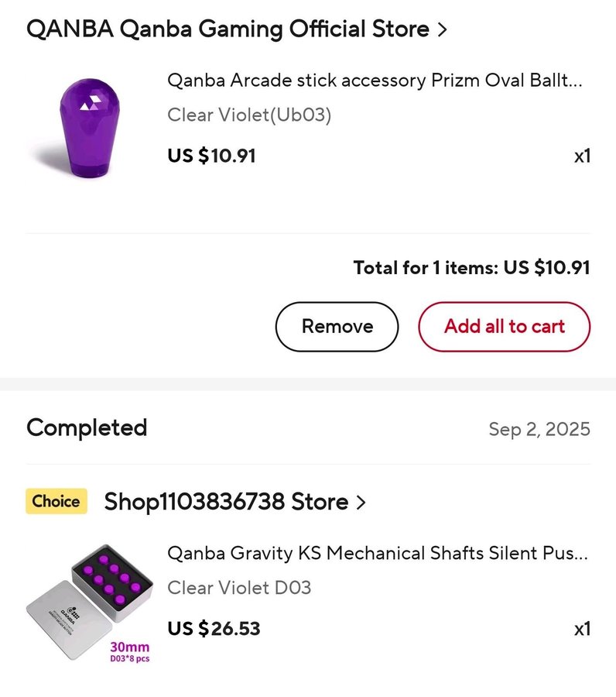The image size is (616, 697).
Task: Tap the Clear Violet(Ub03) variant label
Action: (x=249, y=115)
